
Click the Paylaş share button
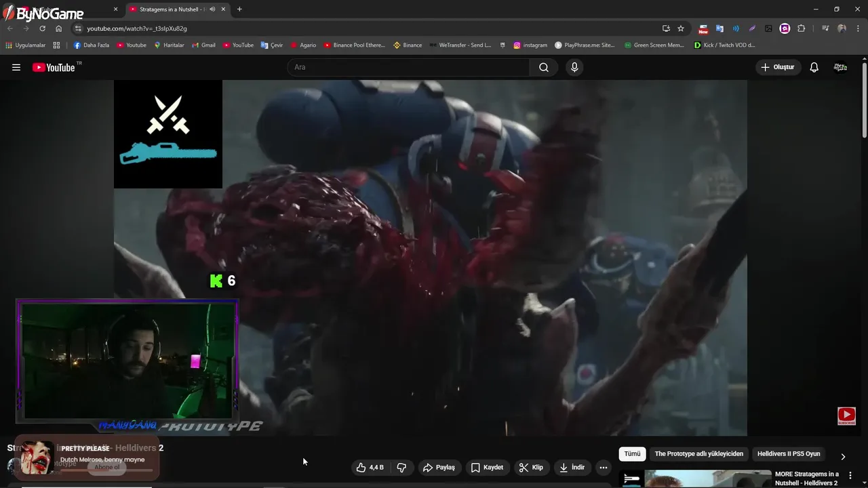[x=439, y=467]
